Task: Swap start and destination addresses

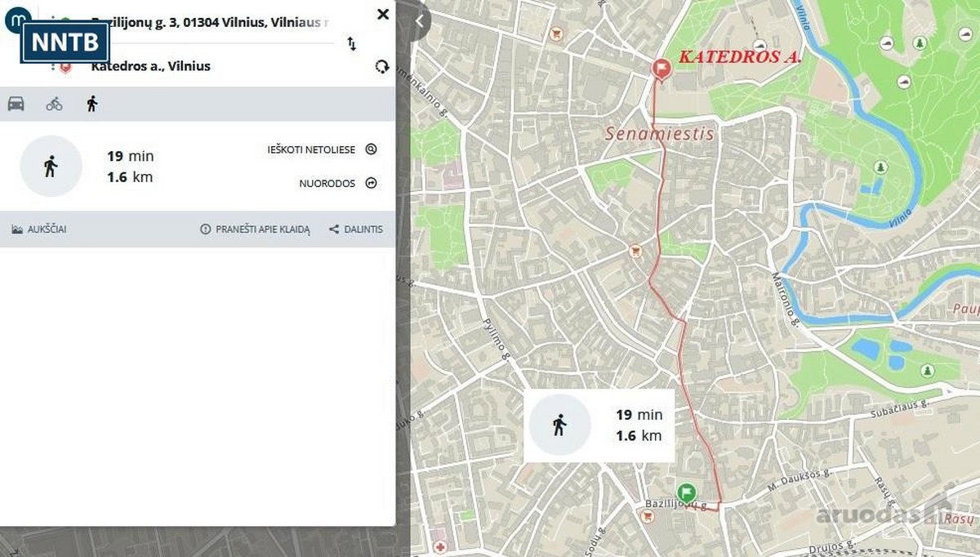Action: 352,43
